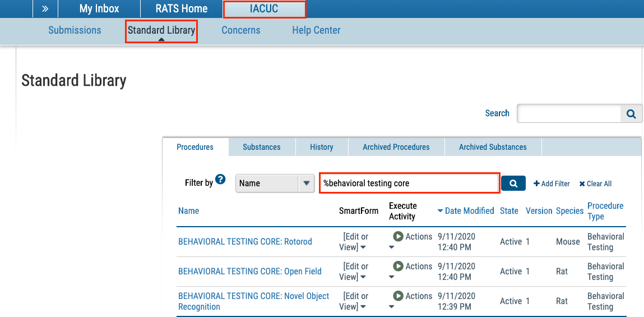Open BEHAVIORAL TESTING CORE: Novel Object Recognition link
The width and height of the screenshot is (644, 317).
(254, 301)
